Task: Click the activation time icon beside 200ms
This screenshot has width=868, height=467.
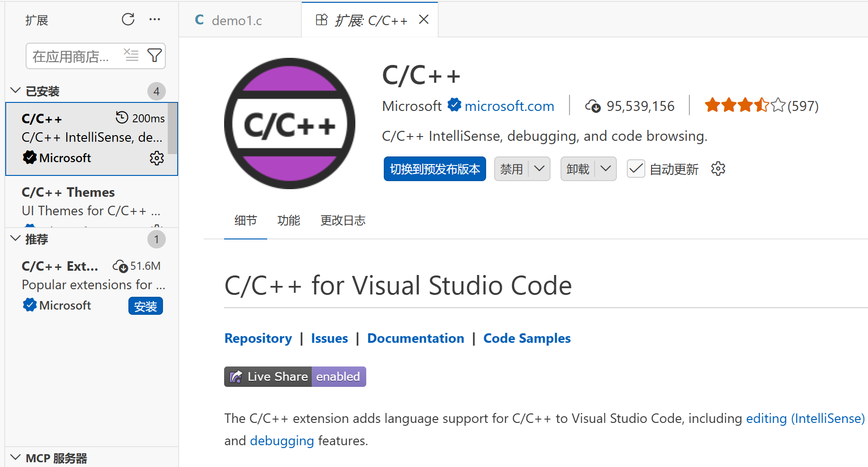Action: (x=122, y=117)
